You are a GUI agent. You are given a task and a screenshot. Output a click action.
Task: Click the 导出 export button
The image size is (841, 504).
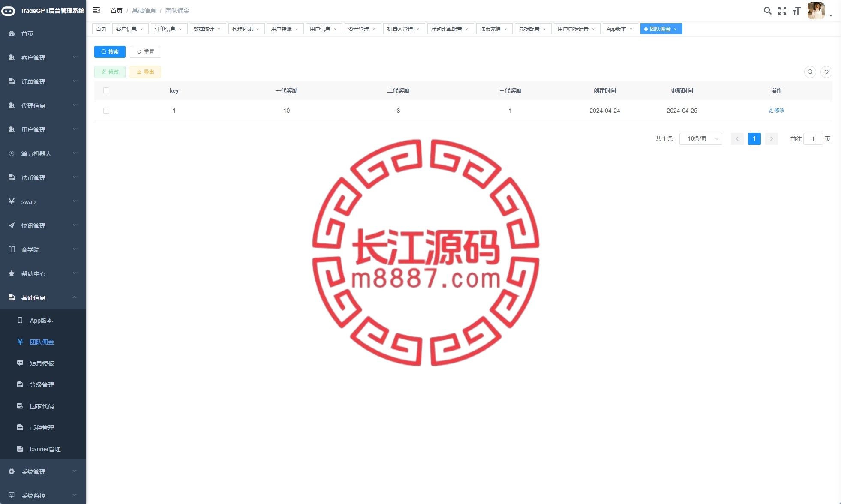point(145,72)
